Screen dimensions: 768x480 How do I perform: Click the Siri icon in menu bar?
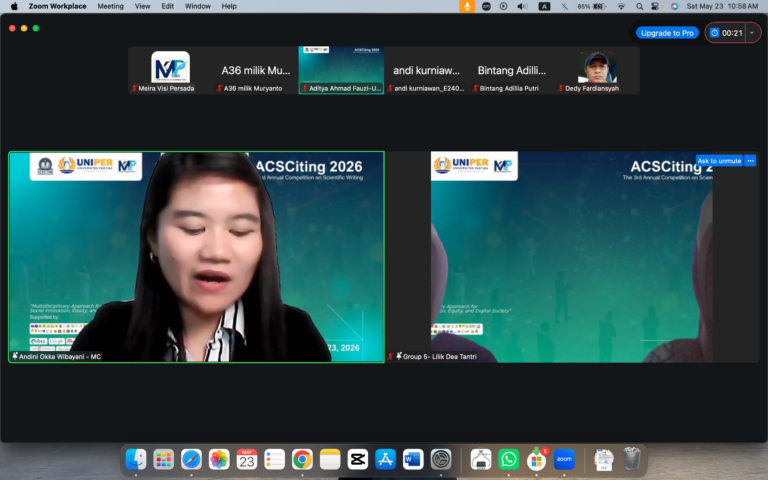tap(674, 6)
